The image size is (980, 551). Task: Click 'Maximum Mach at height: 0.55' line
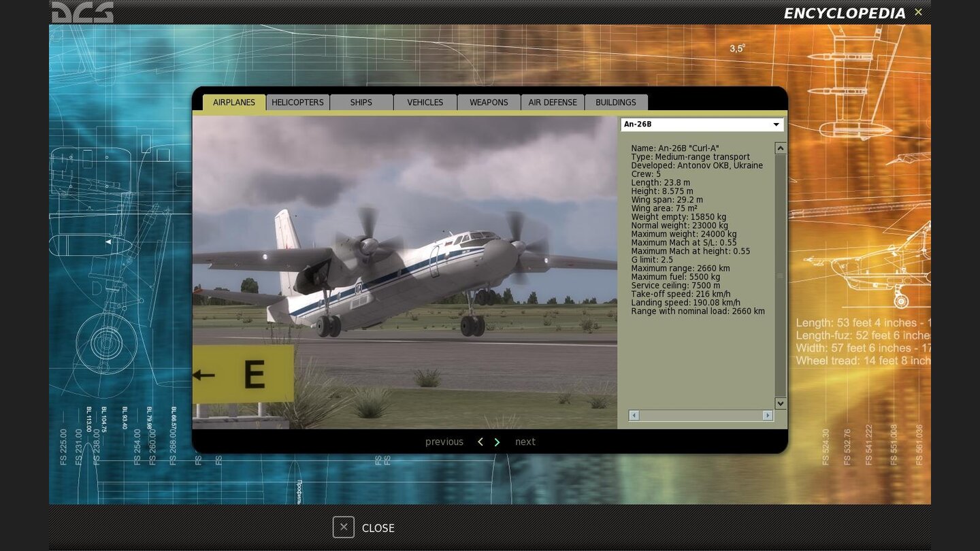coord(691,251)
